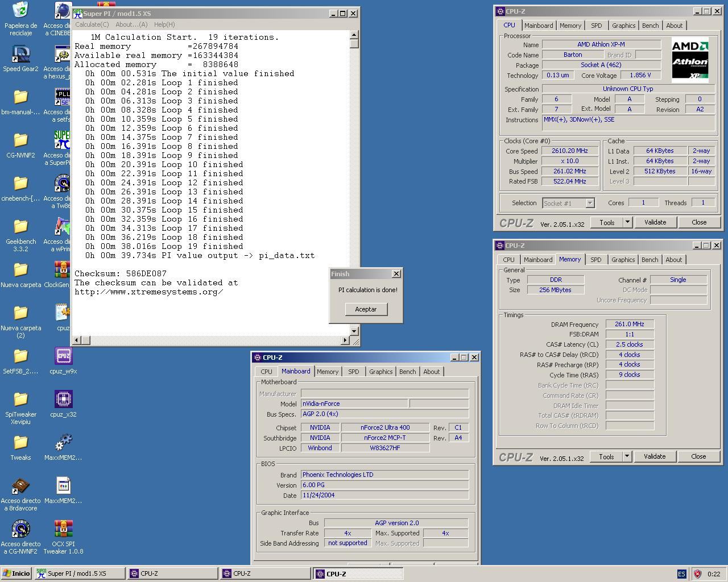This screenshot has height=582, width=728.
Task: Click Aceptar in the Finish dialog
Action: pyautogui.click(x=366, y=309)
